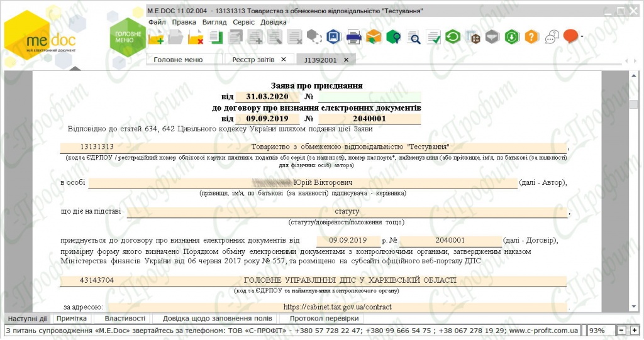Image resolution: width=644 pixels, height=340 pixels.
Task: Click the contract number field 2040001 in header
Action: 369,119
